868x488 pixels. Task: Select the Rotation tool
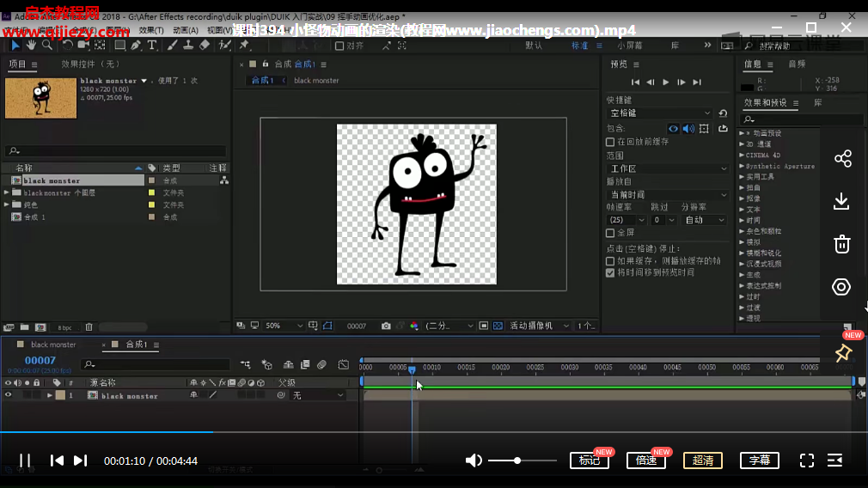coord(67,46)
